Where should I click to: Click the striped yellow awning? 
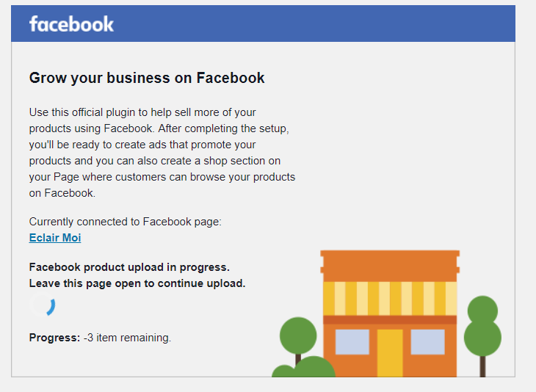point(390,298)
